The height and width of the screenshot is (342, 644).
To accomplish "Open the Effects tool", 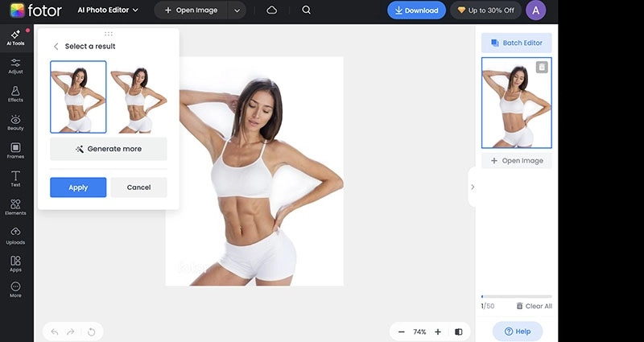I will point(15,94).
